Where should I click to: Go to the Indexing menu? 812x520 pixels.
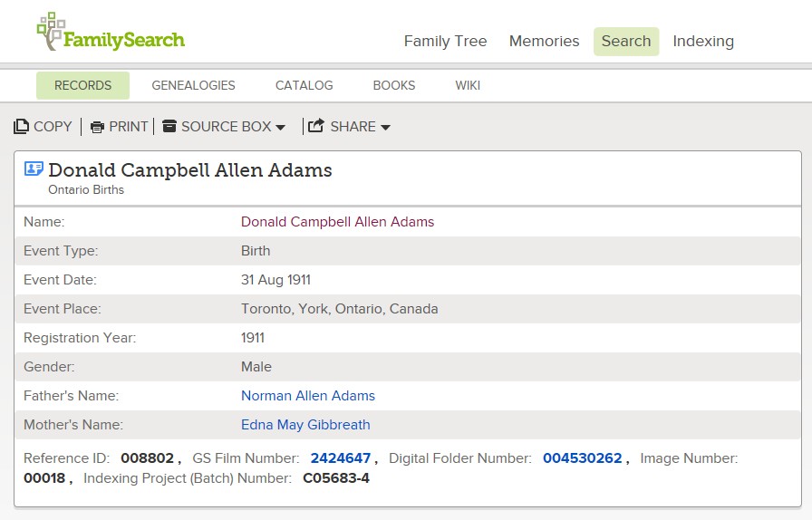[x=703, y=41]
